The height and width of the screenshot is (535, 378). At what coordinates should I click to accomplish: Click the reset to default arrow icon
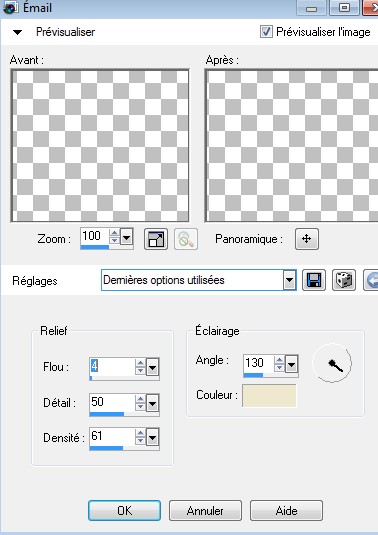point(371,280)
